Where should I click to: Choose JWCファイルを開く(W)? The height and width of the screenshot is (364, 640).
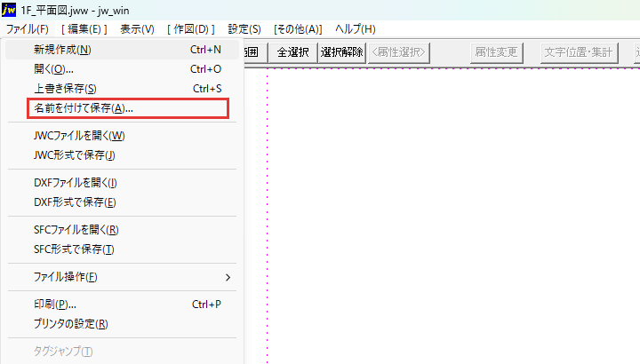click(122, 136)
